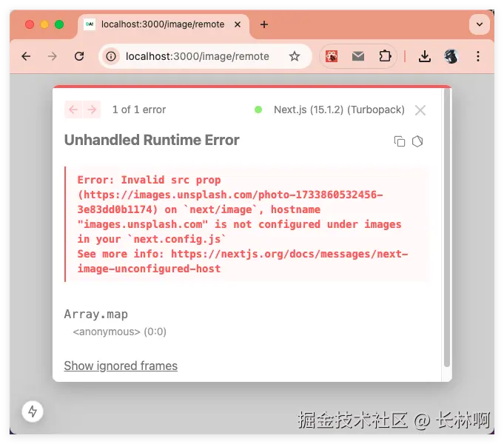The height and width of the screenshot is (444, 504).
Task: Go back to the previous page
Action: click(x=26, y=56)
